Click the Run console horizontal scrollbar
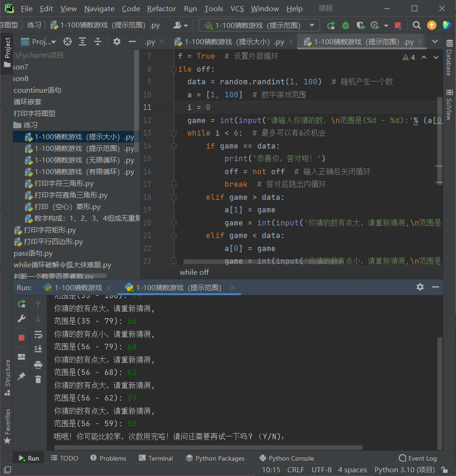 pos(208,448)
